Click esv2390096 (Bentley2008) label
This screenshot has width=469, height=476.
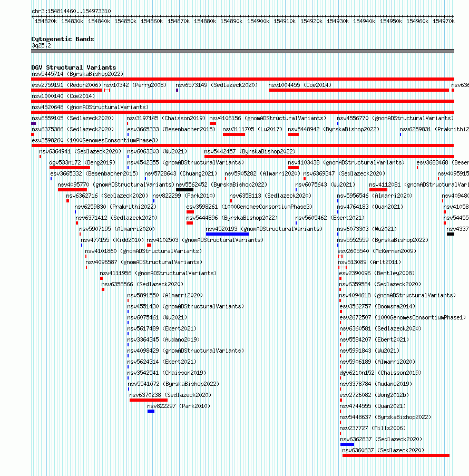(x=377, y=274)
